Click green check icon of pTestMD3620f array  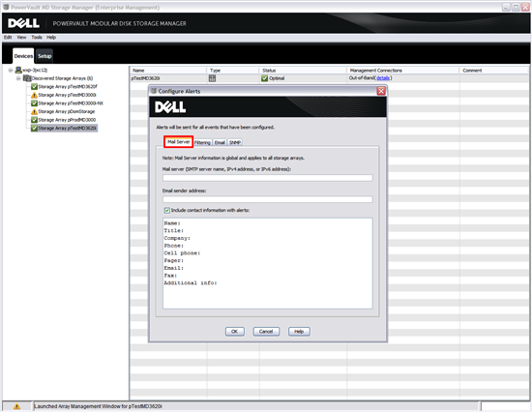34,86
